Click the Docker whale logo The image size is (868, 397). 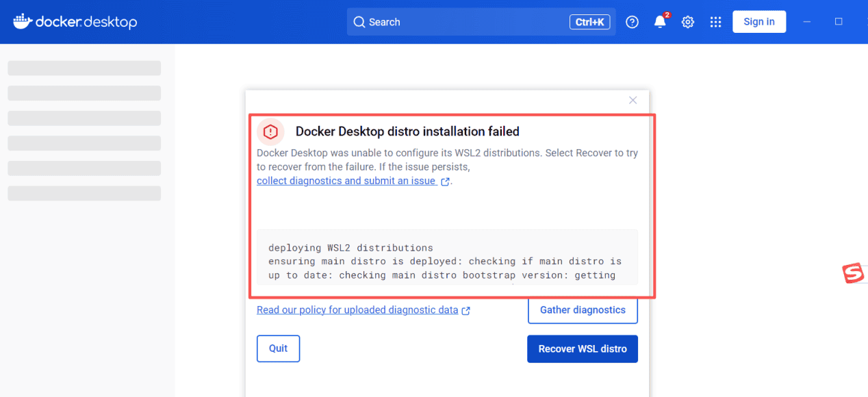tap(22, 22)
